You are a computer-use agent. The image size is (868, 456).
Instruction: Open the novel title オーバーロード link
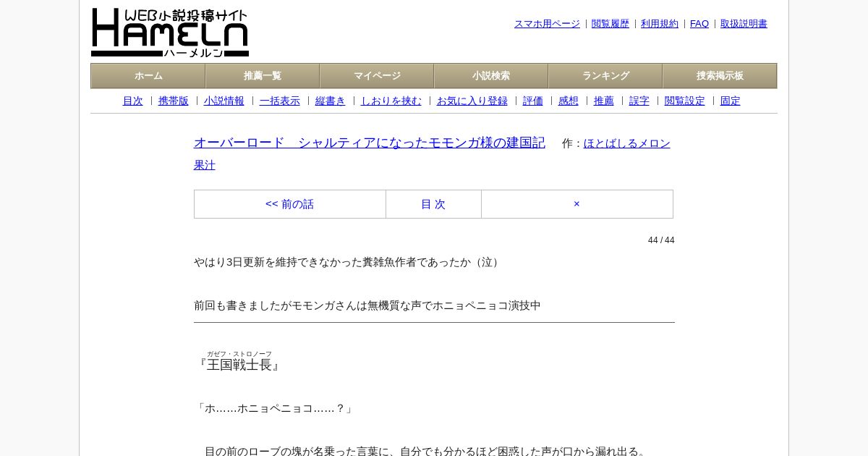click(x=370, y=143)
